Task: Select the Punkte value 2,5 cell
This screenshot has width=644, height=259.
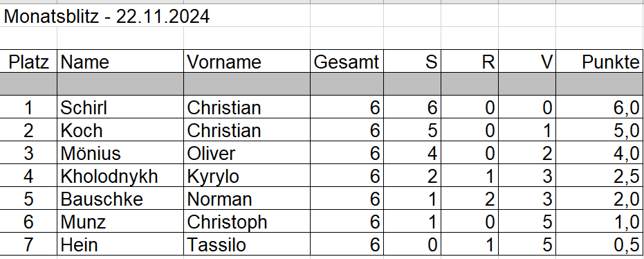Action: click(x=600, y=177)
